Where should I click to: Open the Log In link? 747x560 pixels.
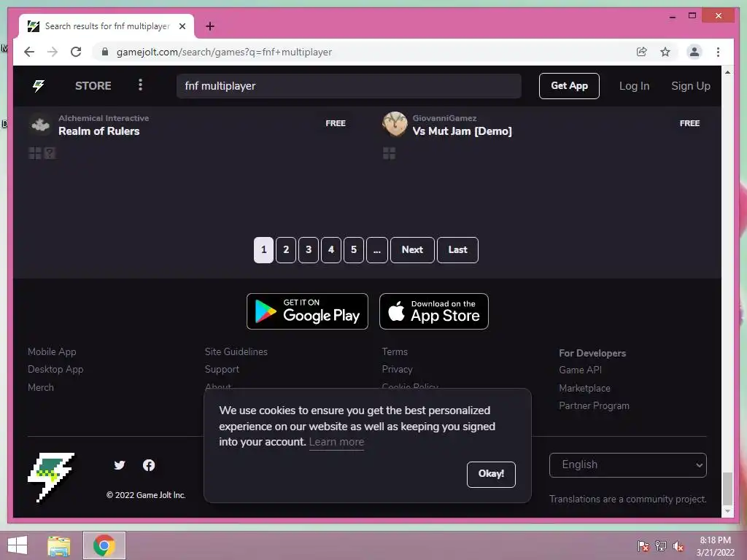point(634,86)
